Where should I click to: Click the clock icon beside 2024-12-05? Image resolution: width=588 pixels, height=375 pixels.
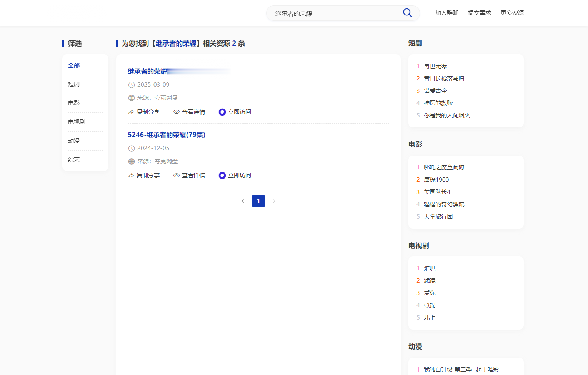coord(131,148)
